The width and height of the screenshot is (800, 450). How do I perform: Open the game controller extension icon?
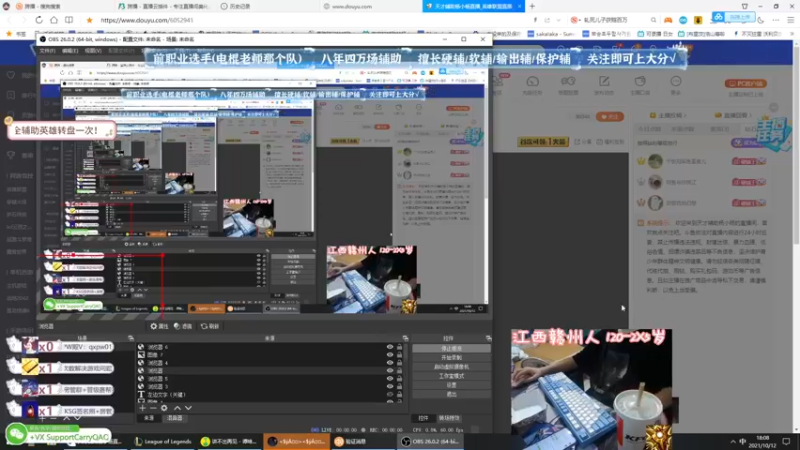tap(668, 20)
